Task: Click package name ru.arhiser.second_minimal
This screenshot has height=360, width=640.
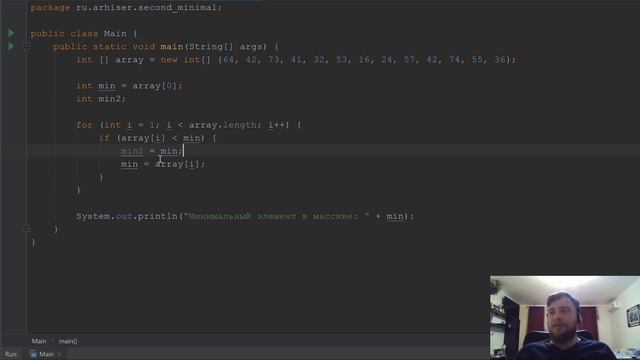Action: click(146, 7)
